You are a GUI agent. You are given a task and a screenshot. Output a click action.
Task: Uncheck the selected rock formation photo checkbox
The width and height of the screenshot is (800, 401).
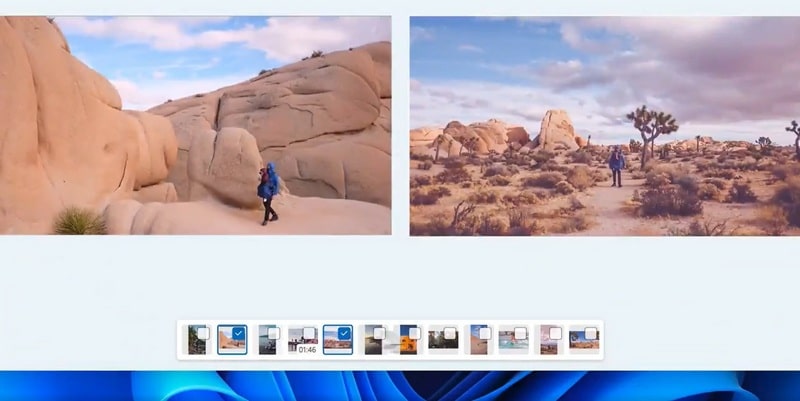[238, 333]
